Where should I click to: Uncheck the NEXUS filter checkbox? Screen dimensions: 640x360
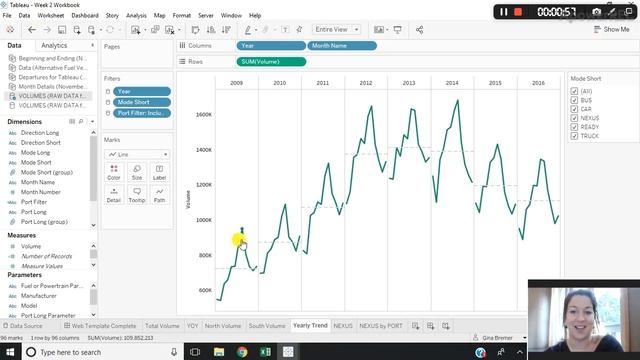pos(574,118)
